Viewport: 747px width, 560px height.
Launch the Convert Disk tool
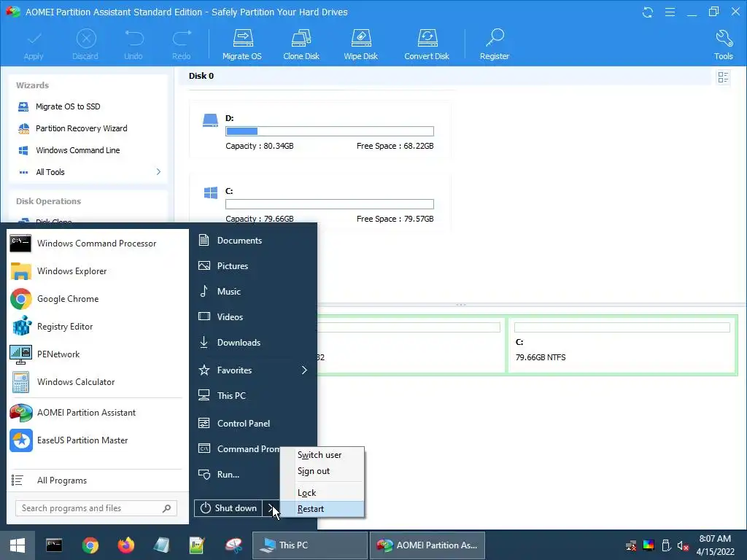coord(427,44)
